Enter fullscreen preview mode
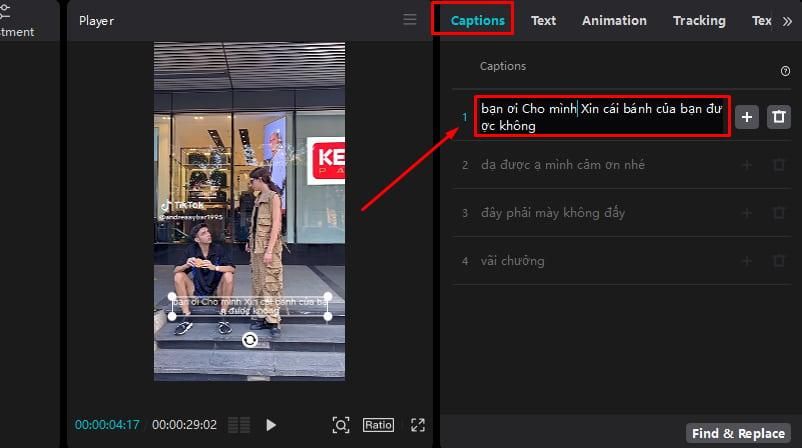The height and width of the screenshot is (448, 802). [x=418, y=425]
